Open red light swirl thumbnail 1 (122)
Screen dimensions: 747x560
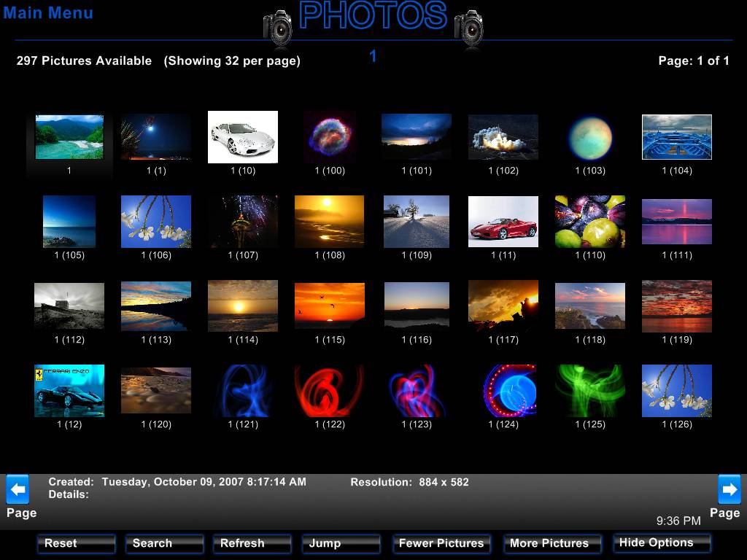point(330,391)
